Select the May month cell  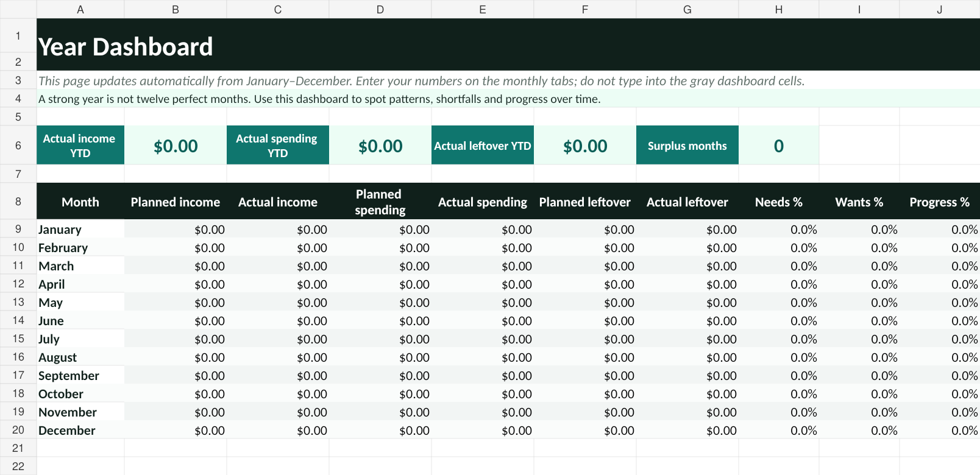pos(80,302)
